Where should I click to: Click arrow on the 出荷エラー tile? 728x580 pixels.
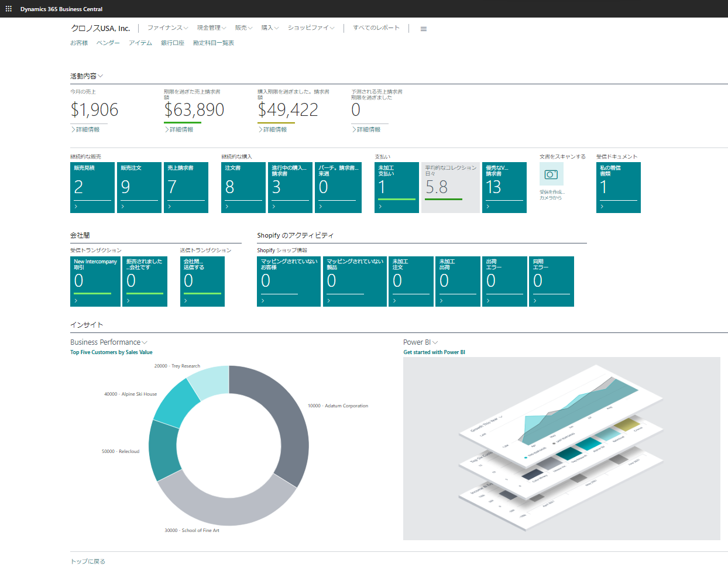488,301
